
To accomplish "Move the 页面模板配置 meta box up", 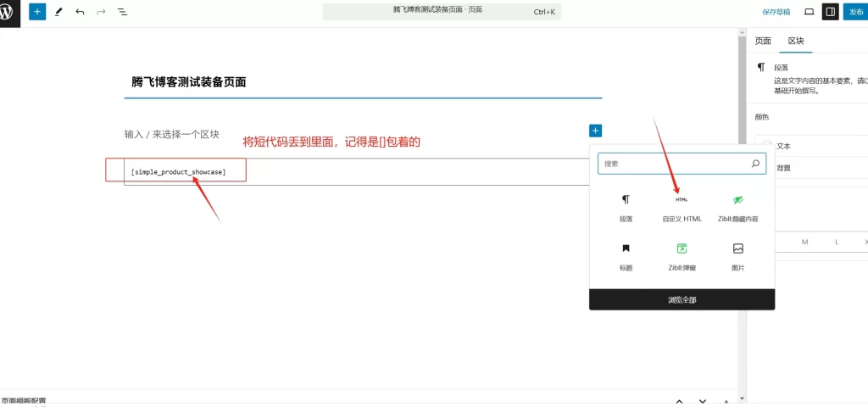I will (679, 401).
